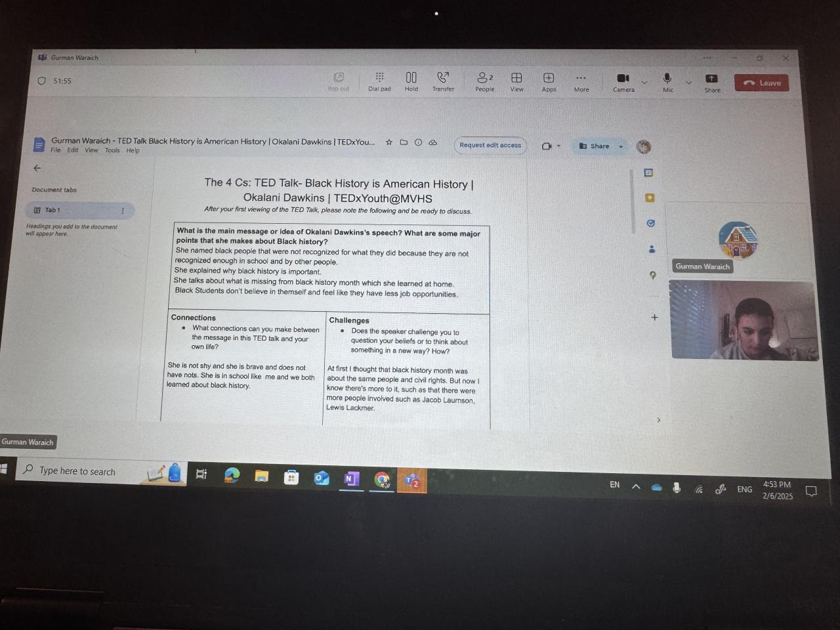840x630 pixels.
Task: Toggle the Camera on or off
Action: [x=623, y=83]
